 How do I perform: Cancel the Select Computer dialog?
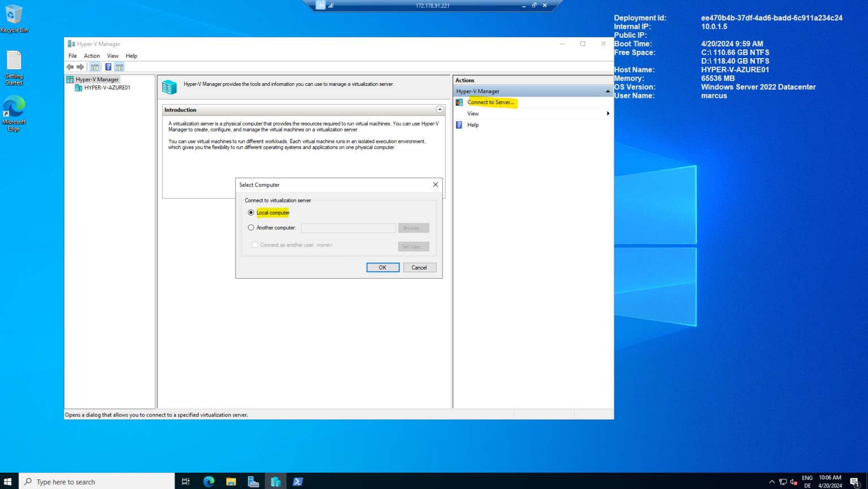tap(419, 267)
